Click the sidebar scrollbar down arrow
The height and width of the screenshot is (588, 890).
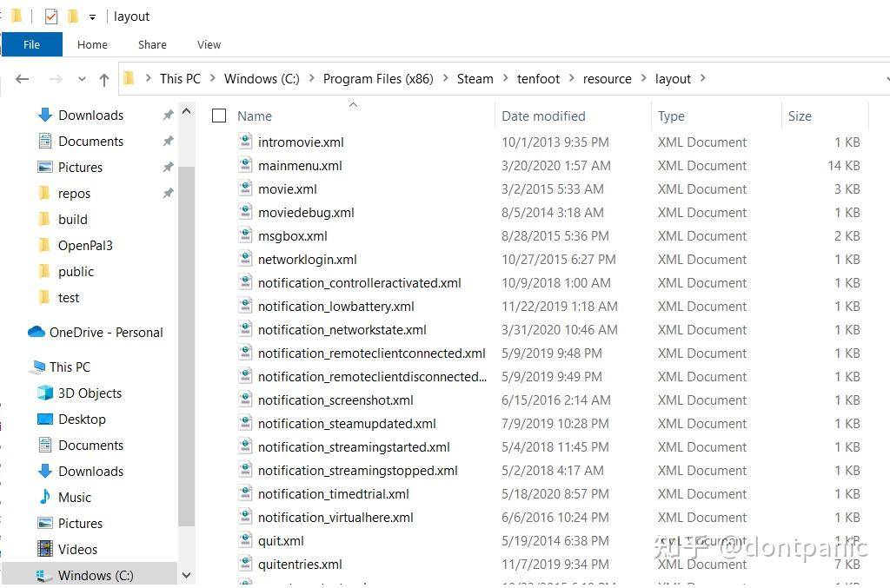(186, 575)
